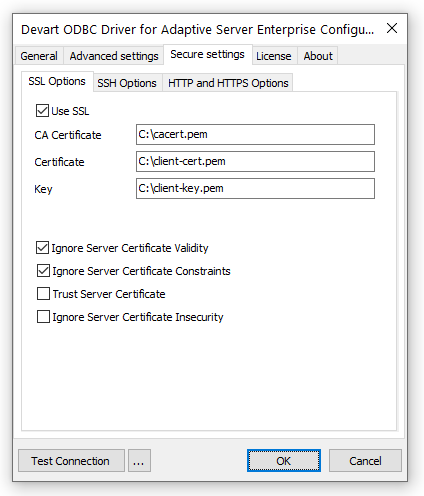The image size is (424, 496).
Task: Toggle Ignore Server Certificate Constraints
Action: (x=43, y=271)
